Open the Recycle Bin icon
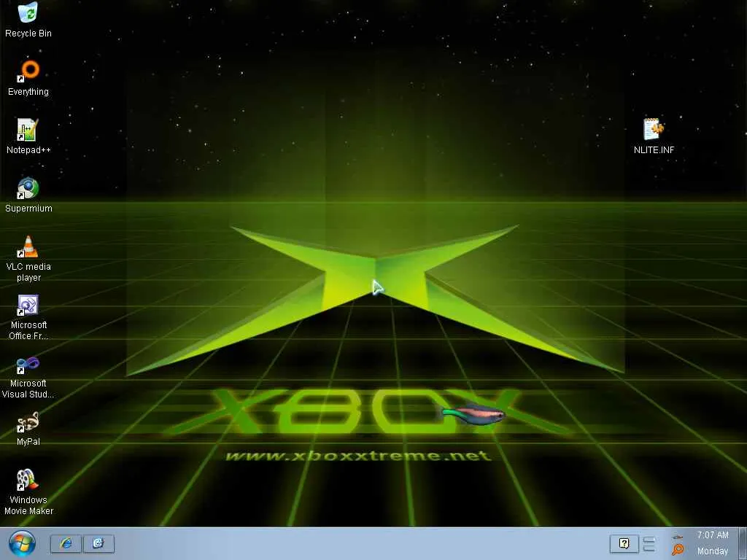 coord(28,20)
